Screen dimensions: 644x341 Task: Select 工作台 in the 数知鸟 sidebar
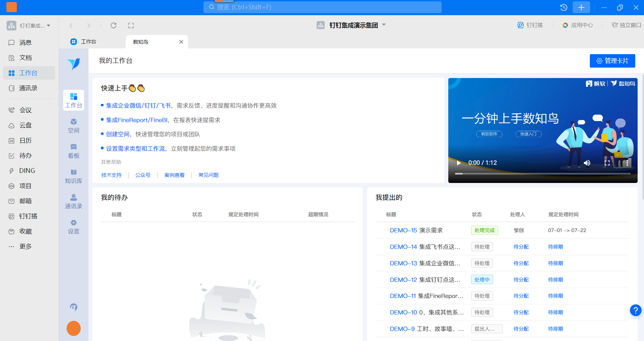pyautogui.click(x=74, y=101)
